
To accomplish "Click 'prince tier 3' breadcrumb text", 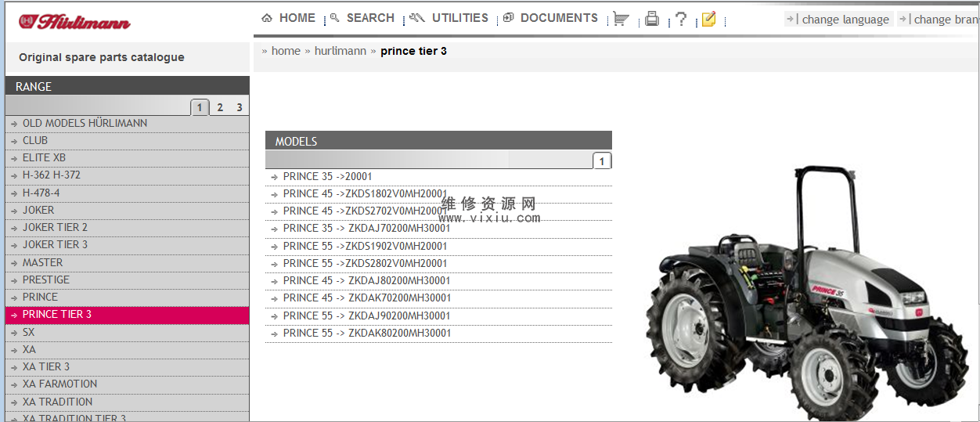I will 413,51.
